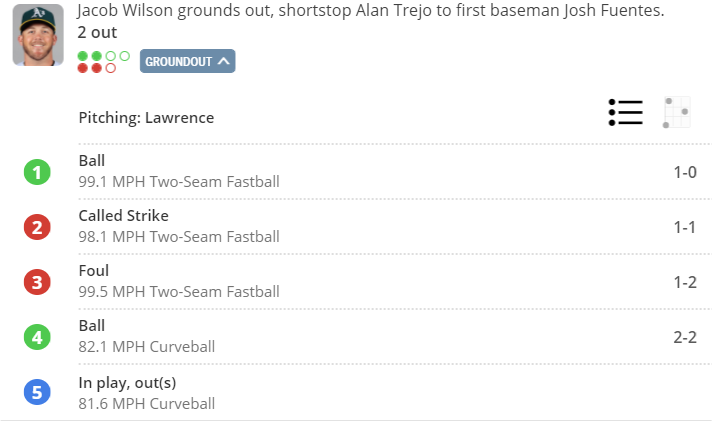Viewport: 719px width, 429px height.
Task: Click the red strike count dots
Action: [x=96, y=68]
